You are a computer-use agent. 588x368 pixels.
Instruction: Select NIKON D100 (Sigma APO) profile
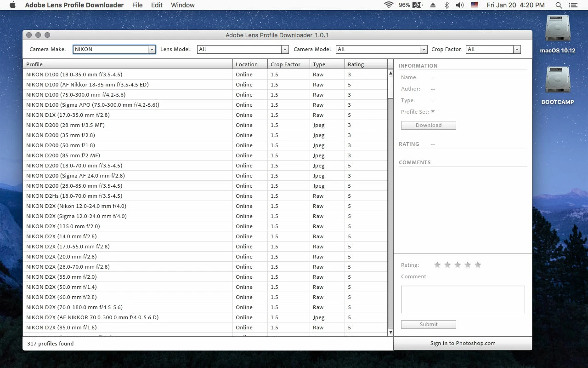205,105
